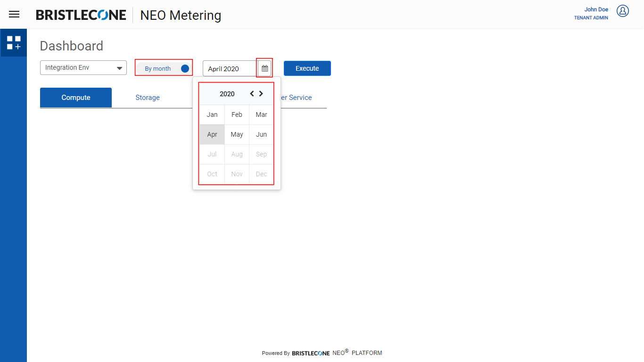Image resolution: width=644 pixels, height=362 pixels.
Task: Switch to the Storage tab
Action: click(148, 98)
